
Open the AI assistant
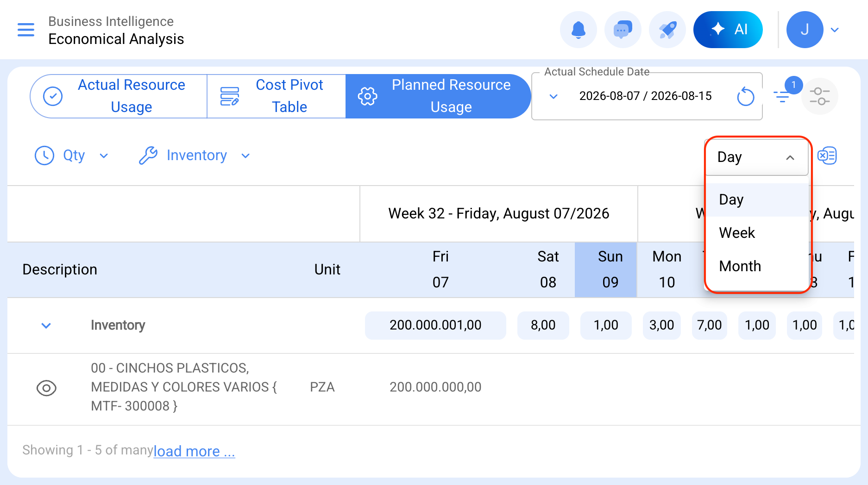[x=728, y=30]
